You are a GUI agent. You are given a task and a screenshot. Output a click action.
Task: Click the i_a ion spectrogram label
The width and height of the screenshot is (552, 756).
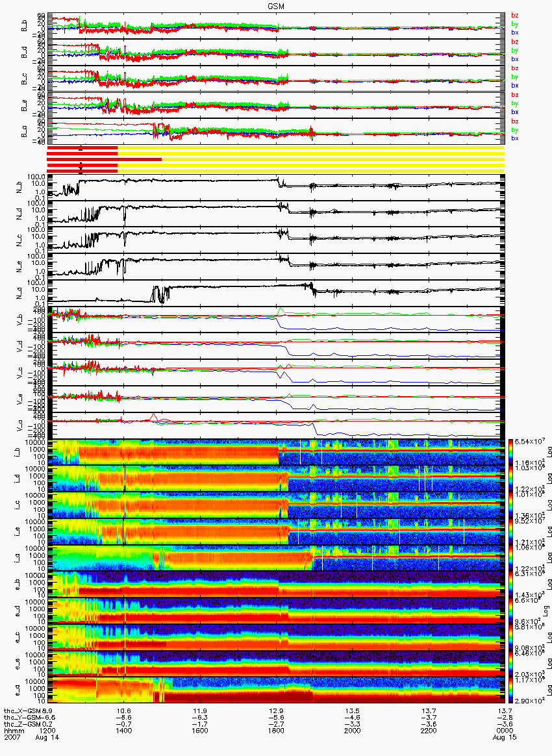(18, 559)
